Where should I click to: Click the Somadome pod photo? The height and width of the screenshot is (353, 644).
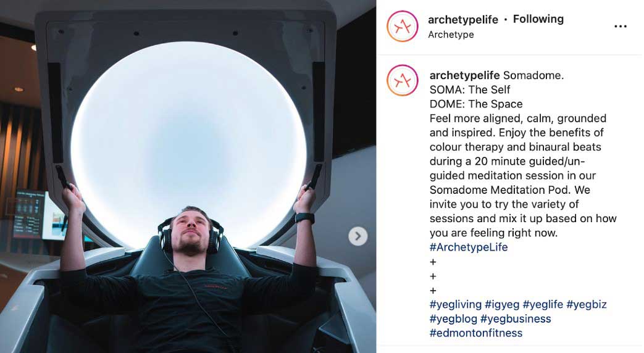click(188, 176)
